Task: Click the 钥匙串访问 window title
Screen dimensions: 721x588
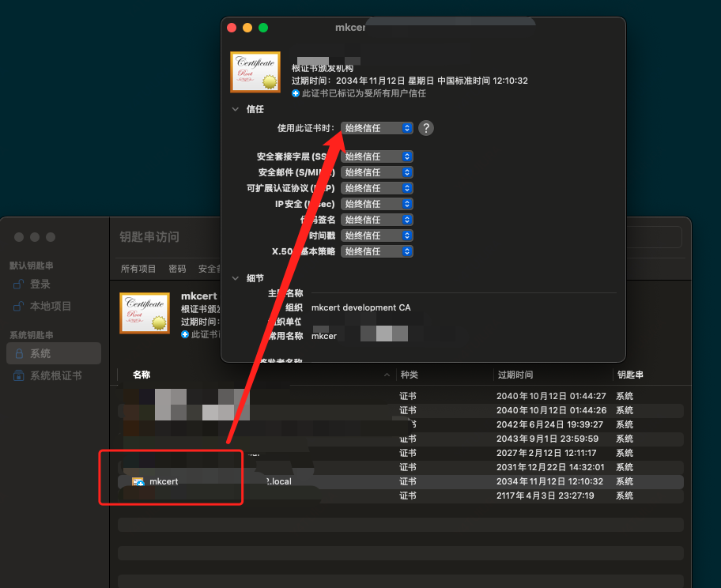Action: point(149,237)
